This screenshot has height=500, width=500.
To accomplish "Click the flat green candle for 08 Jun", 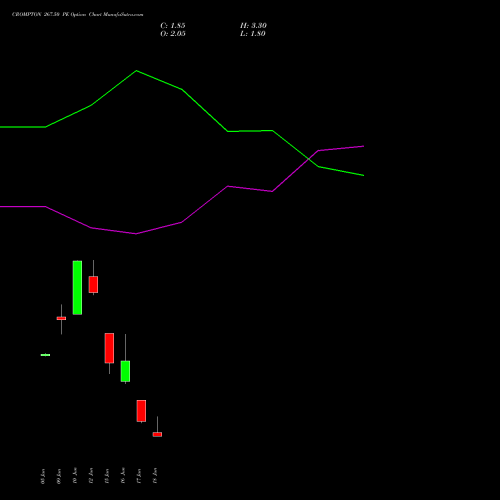I will tap(45, 355).
